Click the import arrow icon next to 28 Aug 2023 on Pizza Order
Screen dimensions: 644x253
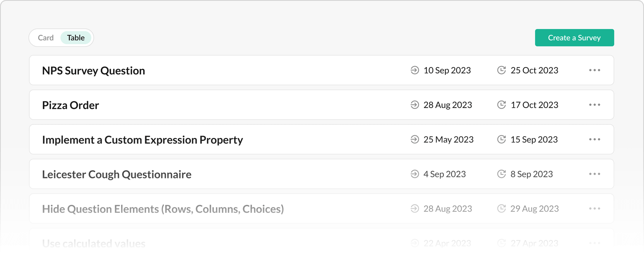point(414,105)
